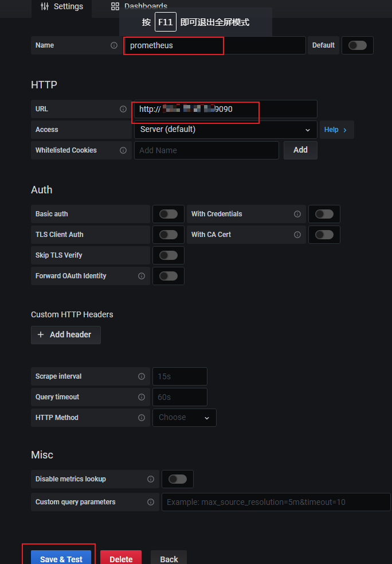Click the Scrape interval info icon

pyautogui.click(x=142, y=376)
